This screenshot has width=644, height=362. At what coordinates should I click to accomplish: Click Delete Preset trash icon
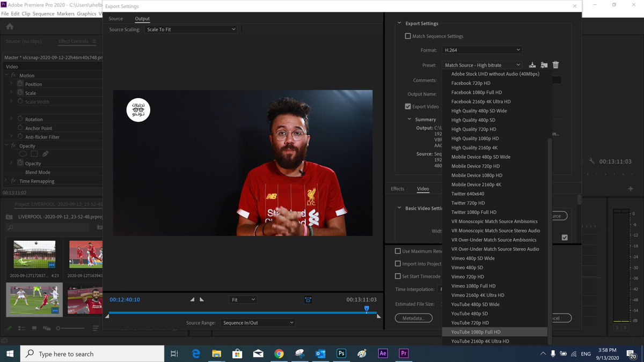(x=556, y=65)
